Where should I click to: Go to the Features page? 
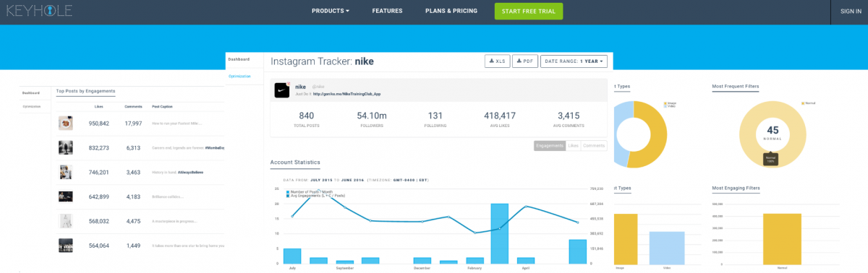coord(387,11)
